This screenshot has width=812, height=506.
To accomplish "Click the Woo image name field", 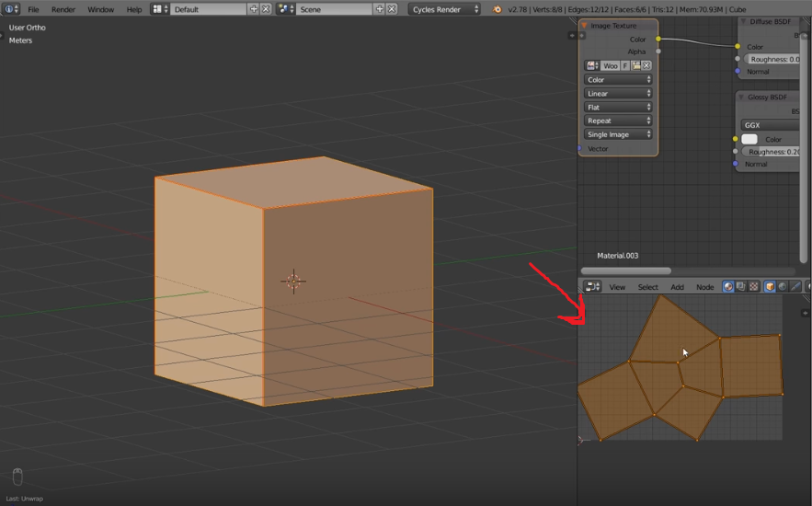I will click(610, 65).
